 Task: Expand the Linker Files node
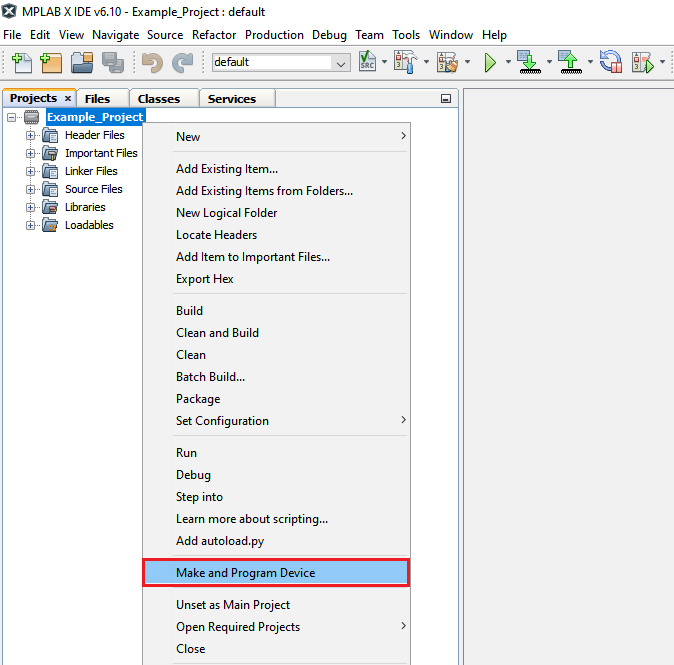31,172
